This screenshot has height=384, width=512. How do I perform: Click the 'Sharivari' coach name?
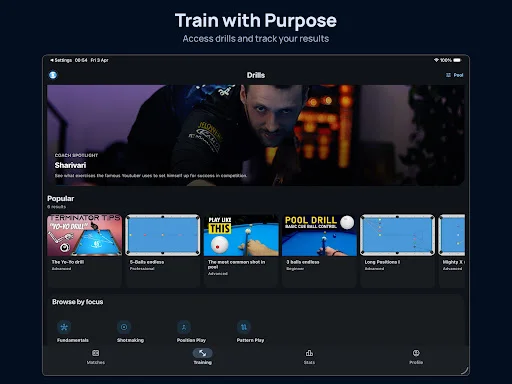pos(70,165)
